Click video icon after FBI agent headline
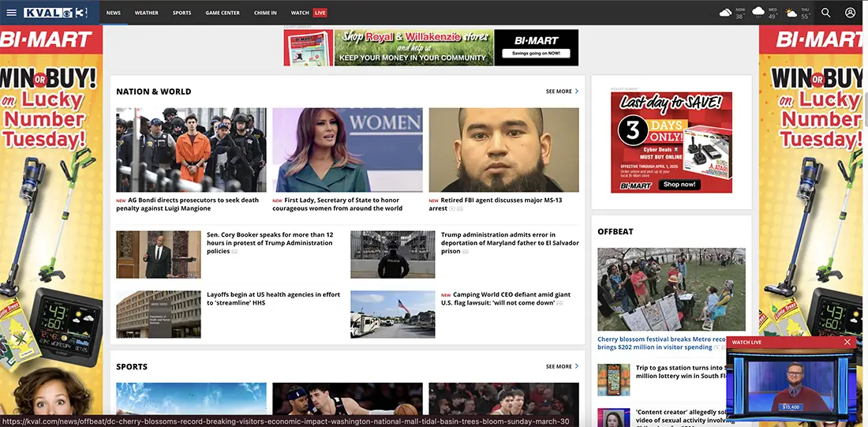The image size is (868, 427). tap(452, 209)
